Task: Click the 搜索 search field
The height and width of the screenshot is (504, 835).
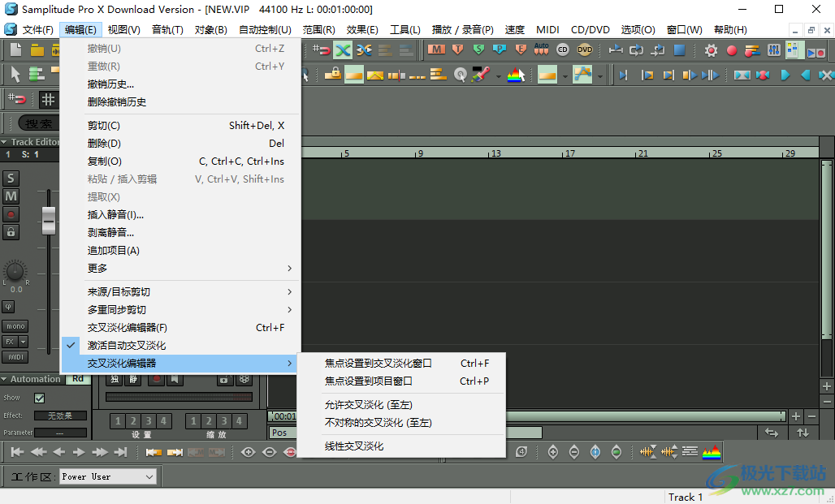Action: [39, 123]
